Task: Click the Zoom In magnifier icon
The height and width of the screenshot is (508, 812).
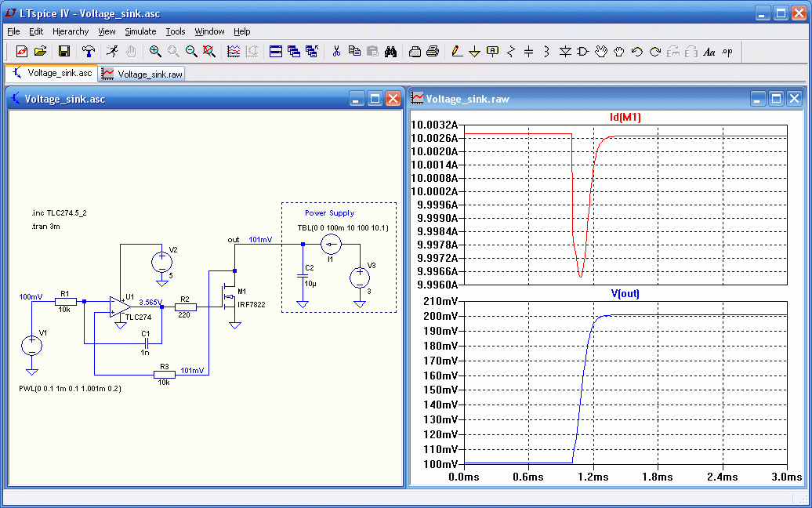Action: pos(155,52)
